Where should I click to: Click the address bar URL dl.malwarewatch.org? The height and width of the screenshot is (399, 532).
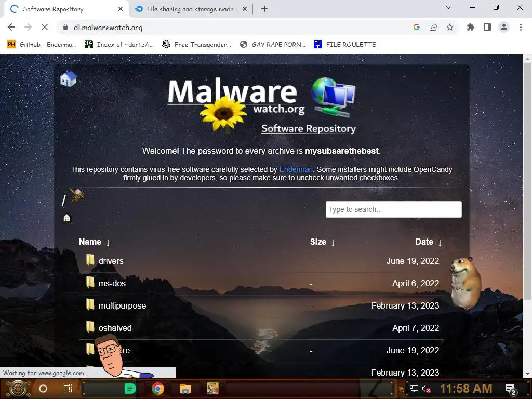(108, 28)
